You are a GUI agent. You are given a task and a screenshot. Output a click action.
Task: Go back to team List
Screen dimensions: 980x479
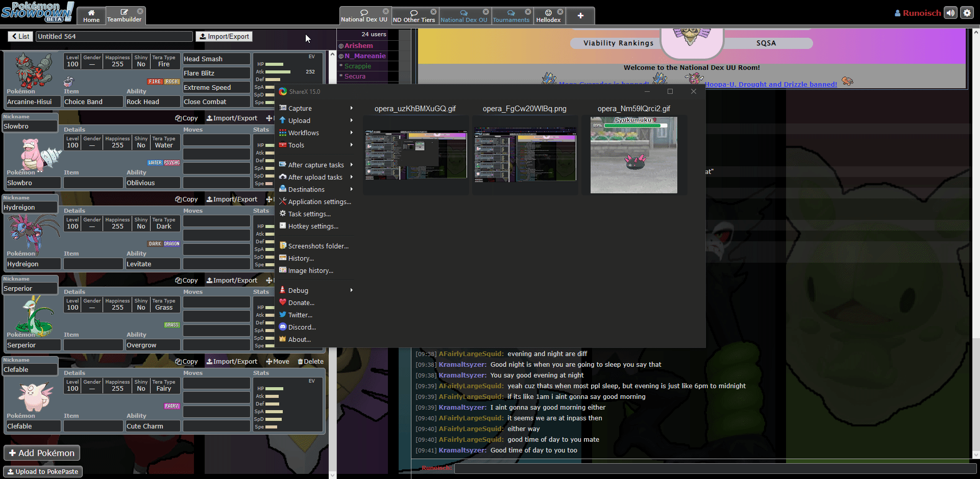20,36
